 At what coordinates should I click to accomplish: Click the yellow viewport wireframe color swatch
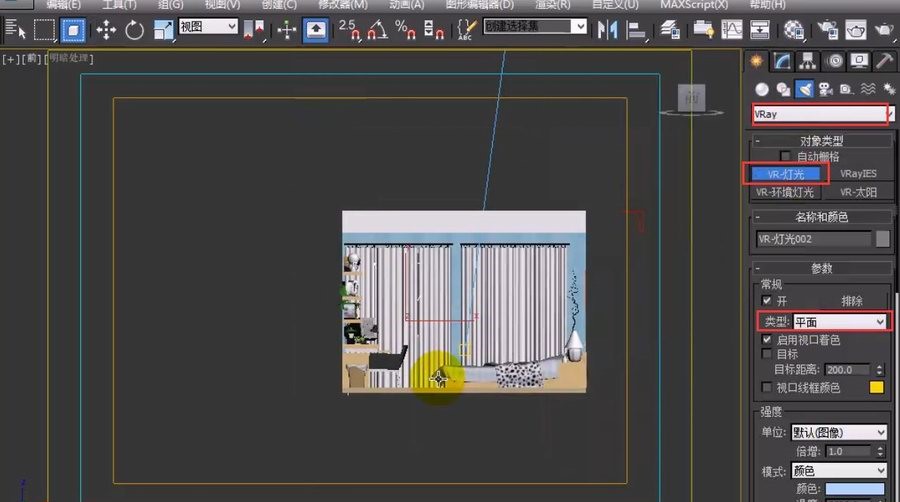click(x=876, y=387)
